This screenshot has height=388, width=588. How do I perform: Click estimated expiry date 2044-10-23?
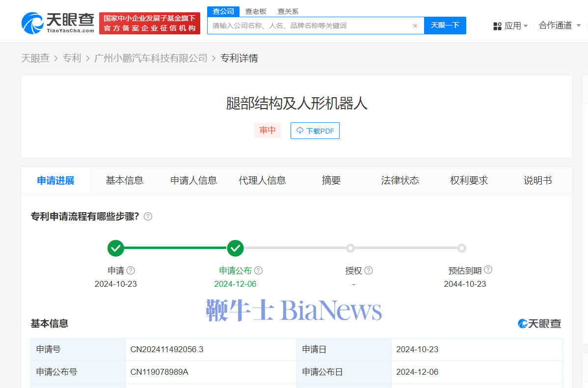465,284
